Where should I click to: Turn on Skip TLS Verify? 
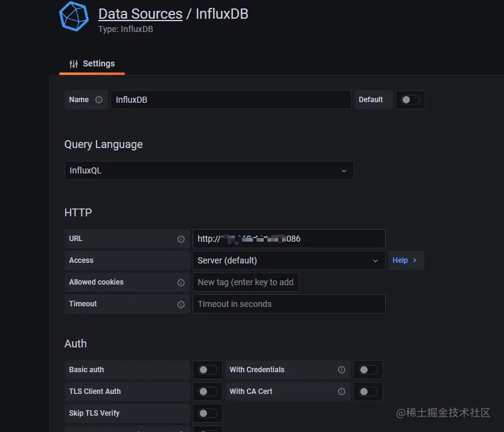(208, 413)
